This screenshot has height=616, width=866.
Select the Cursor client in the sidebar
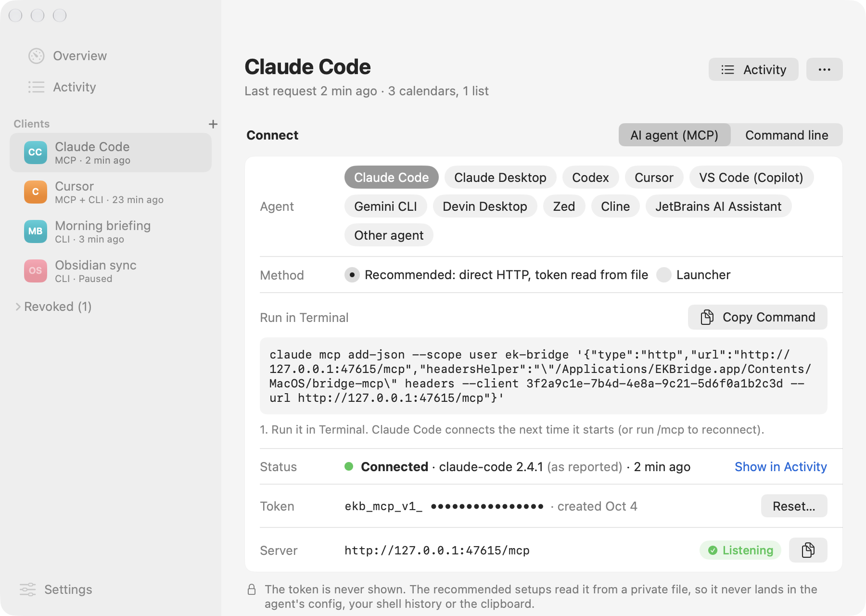tap(111, 192)
